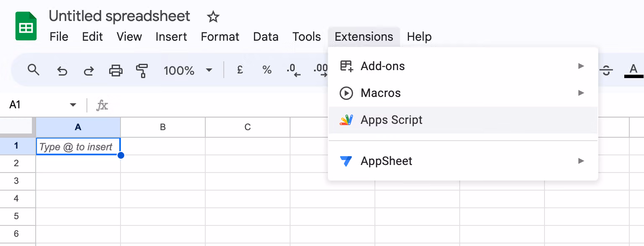The image size is (644, 246).
Task: Select row 2 header
Action: click(x=17, y=163)
